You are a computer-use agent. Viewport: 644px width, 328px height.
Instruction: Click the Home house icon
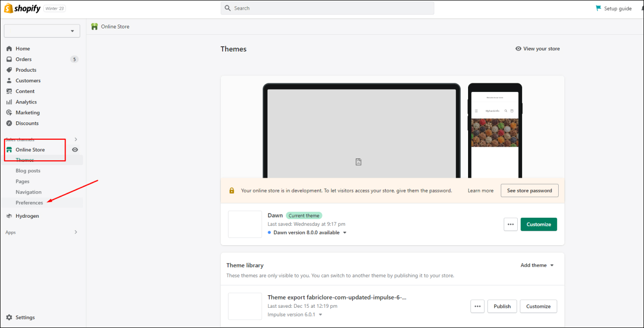pos(9,49)
